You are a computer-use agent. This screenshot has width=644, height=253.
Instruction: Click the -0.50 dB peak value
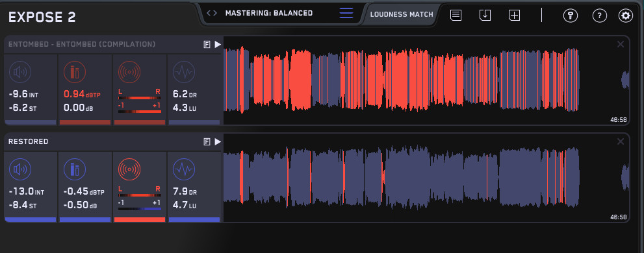pos(80,206)
